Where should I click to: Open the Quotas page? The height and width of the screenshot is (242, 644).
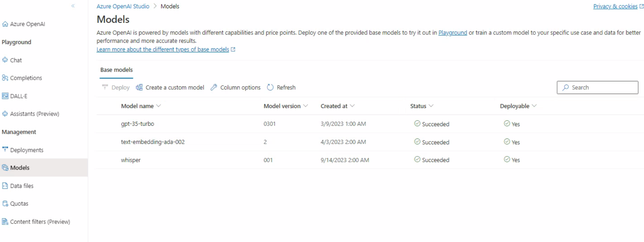(x=19, y=204)
